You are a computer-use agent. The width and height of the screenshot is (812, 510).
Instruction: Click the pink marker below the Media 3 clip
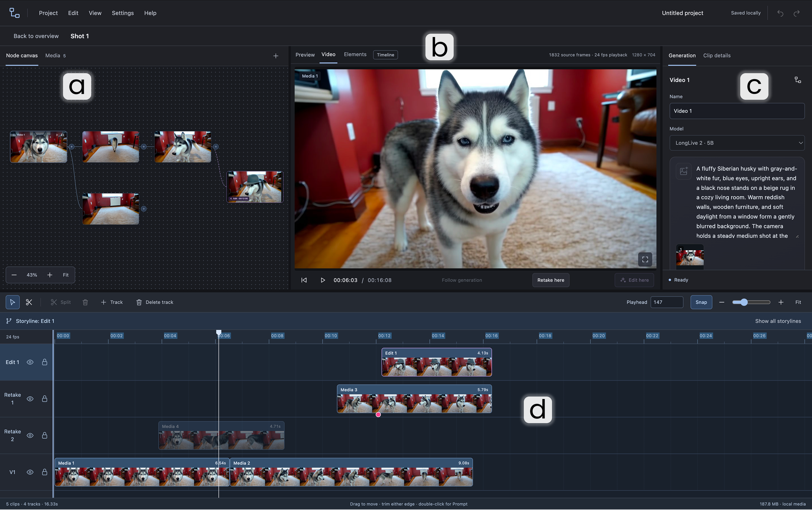click(378, 415)
